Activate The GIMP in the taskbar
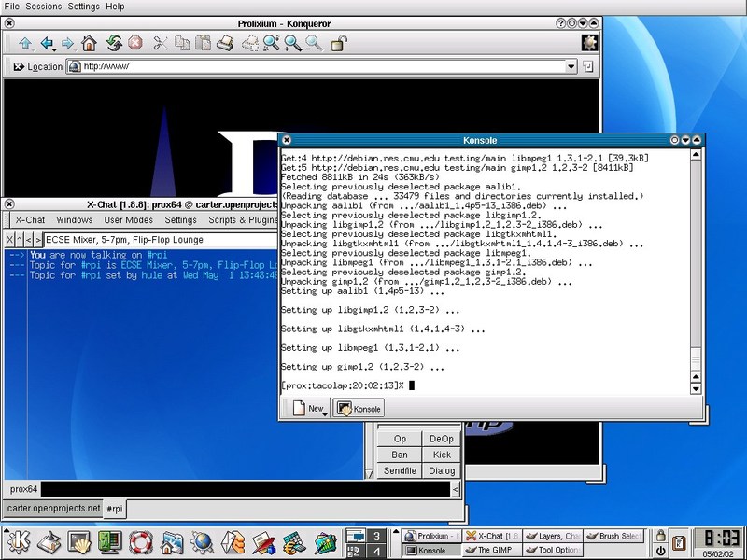The width and height of the screenshot is (747, 560). click(x=492, y=551)
